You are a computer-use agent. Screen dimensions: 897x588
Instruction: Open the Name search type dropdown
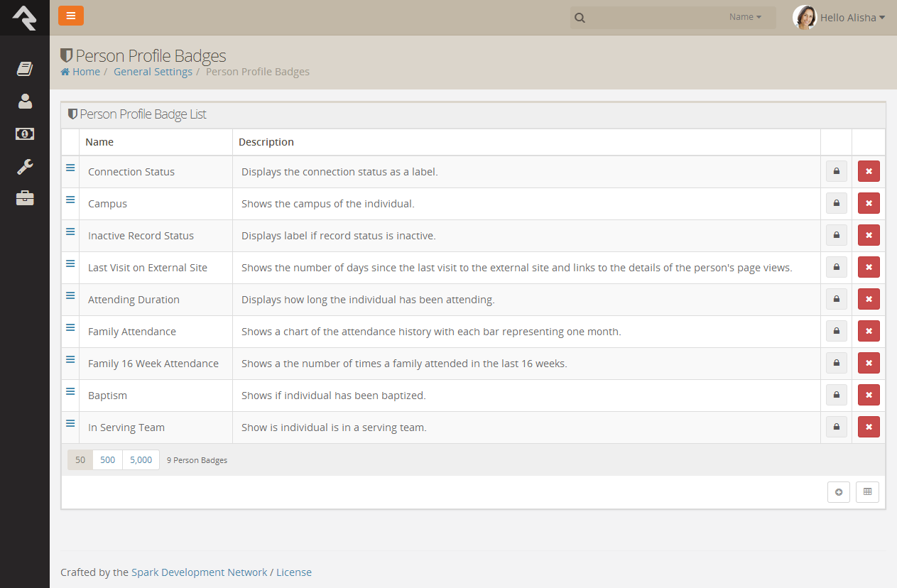(745, 17)
